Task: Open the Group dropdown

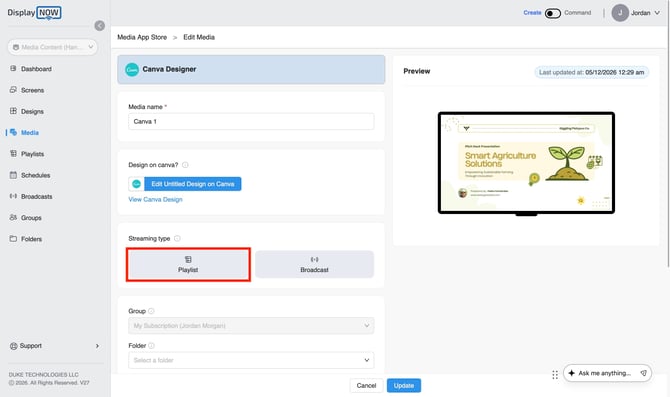Action: tap(251, 326)
